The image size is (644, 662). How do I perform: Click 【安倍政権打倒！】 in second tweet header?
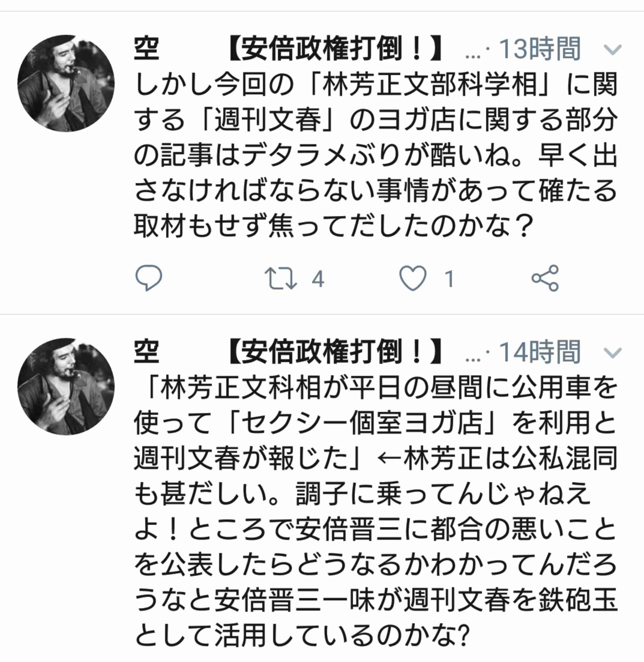pos(335,352)
